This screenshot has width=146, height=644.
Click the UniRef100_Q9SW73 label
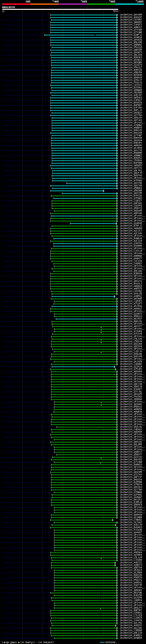[131, 53]
